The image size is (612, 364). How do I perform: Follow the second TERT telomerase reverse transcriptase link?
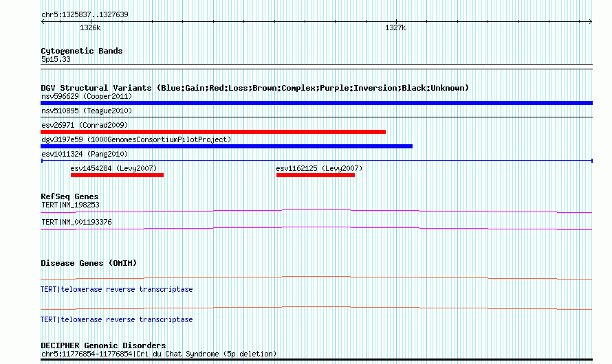pos(117,319)
